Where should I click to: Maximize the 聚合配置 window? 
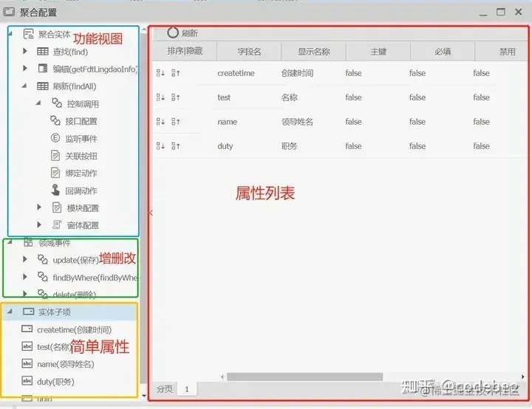click(501, 12)
